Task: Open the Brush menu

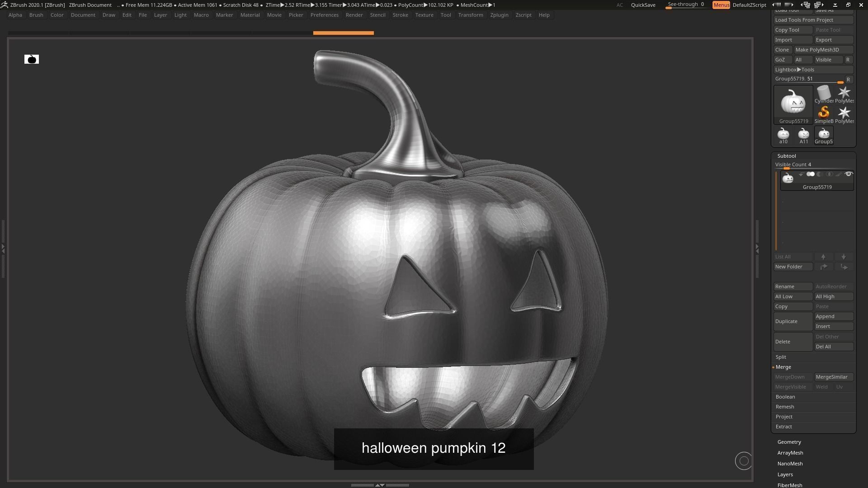Action: pyautogui.click(x=36, y=15)
